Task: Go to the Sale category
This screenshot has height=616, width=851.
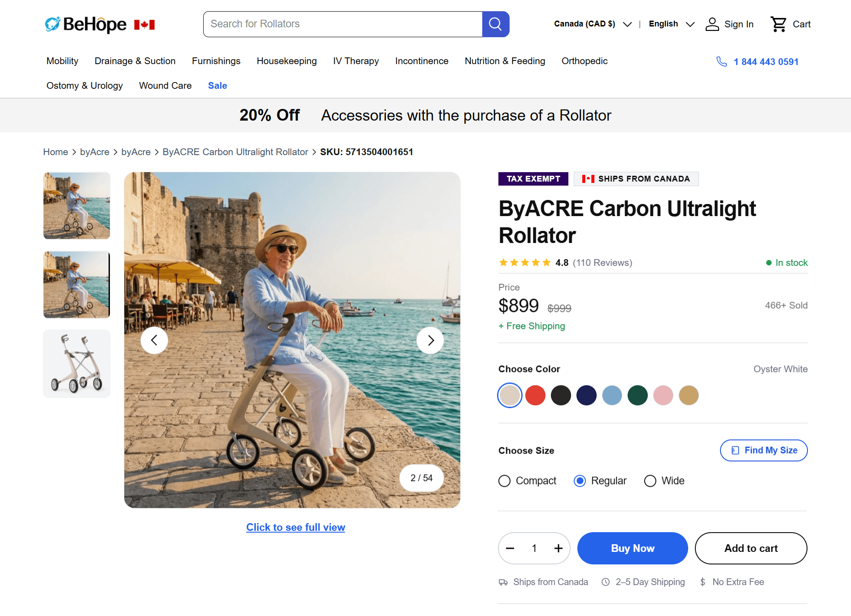Action: (x=218, y=86)
